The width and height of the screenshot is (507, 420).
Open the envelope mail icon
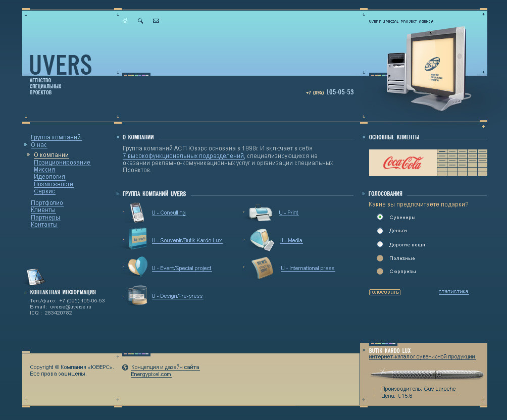click(x=156, y=21)
